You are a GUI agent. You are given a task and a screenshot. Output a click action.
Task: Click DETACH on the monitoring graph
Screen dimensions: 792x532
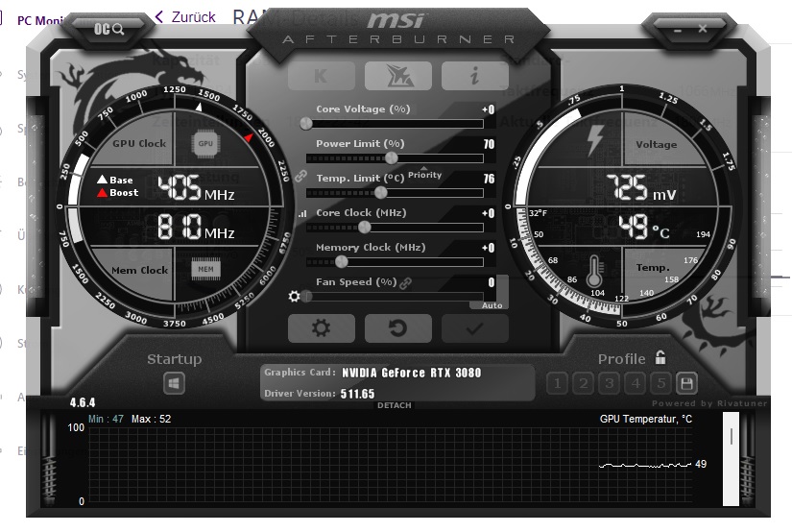point(395,405)
